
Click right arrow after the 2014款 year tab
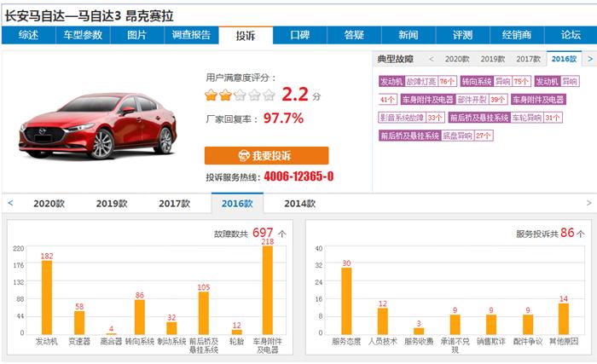588,203
